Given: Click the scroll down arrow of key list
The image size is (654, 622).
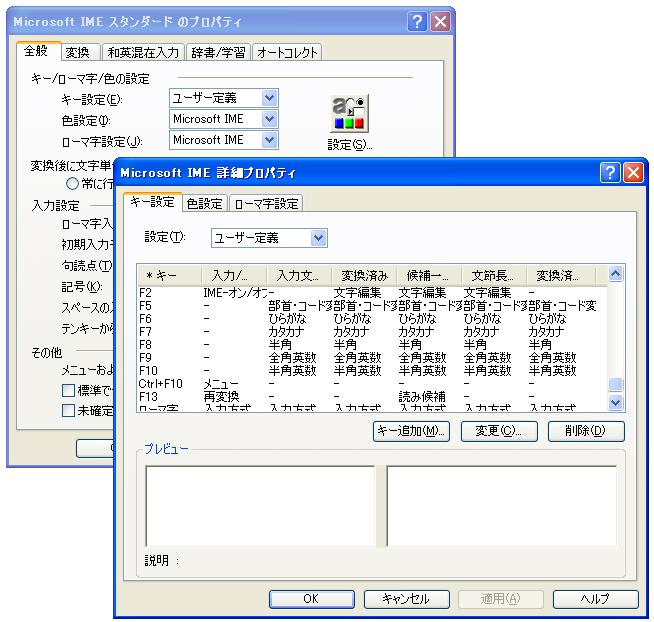Looking at the screenshot, I should point(616,402).
